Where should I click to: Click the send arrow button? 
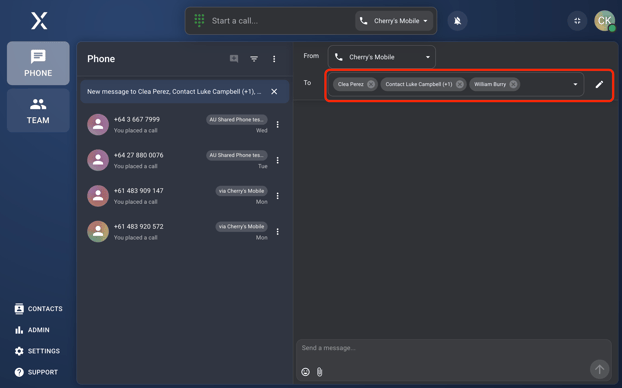(x=599, y=369)
